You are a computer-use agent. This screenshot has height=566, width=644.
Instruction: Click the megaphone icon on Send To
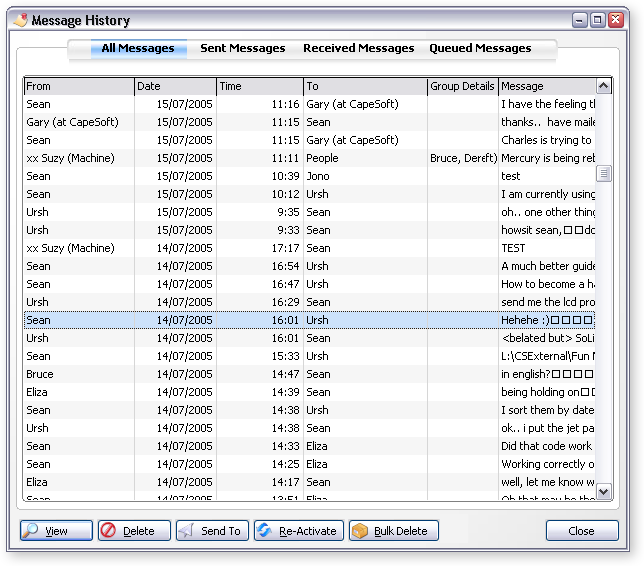pyautogui.click(x=186, y=531)
